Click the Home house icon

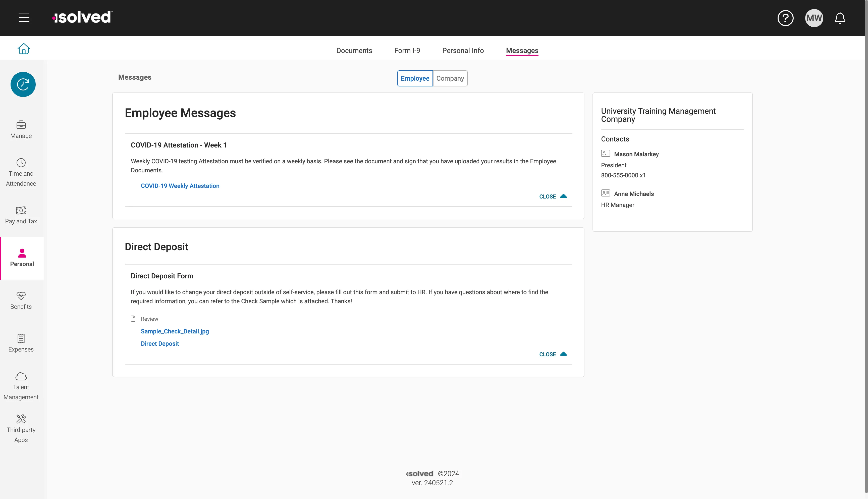[24, 49]
